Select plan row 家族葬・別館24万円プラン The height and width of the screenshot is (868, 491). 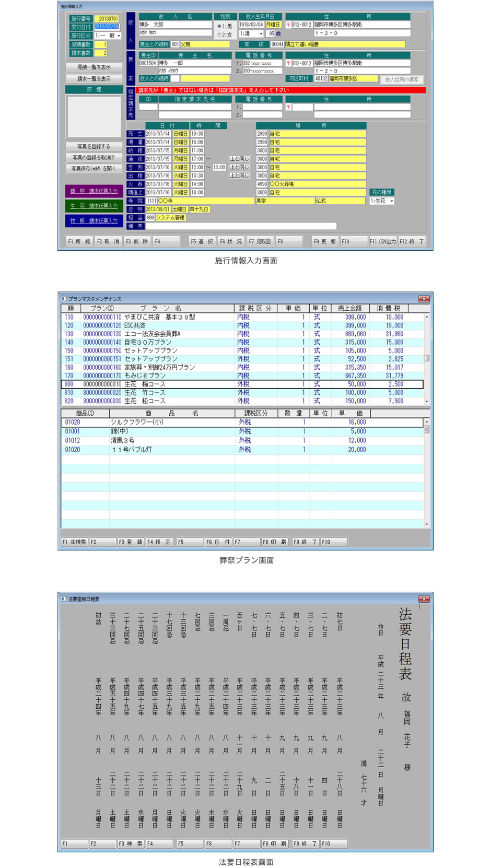(x=242, y=367)
